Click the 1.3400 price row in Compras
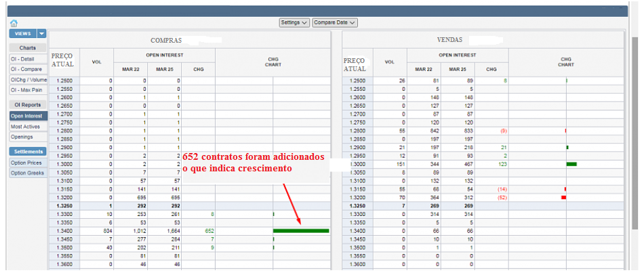The height and width of the screenshot is (277, 644). tap(64, 231)
